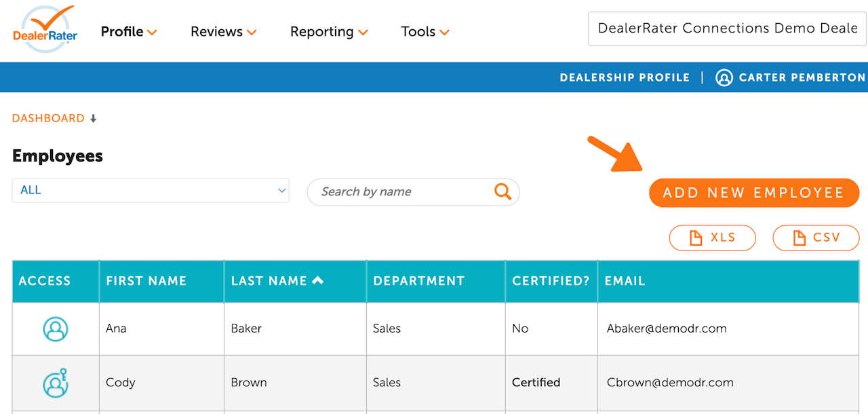This screenshot has width=868, height=414.
Task: Click the Dashboard breadcrumb link
Action: pos(48,118)
